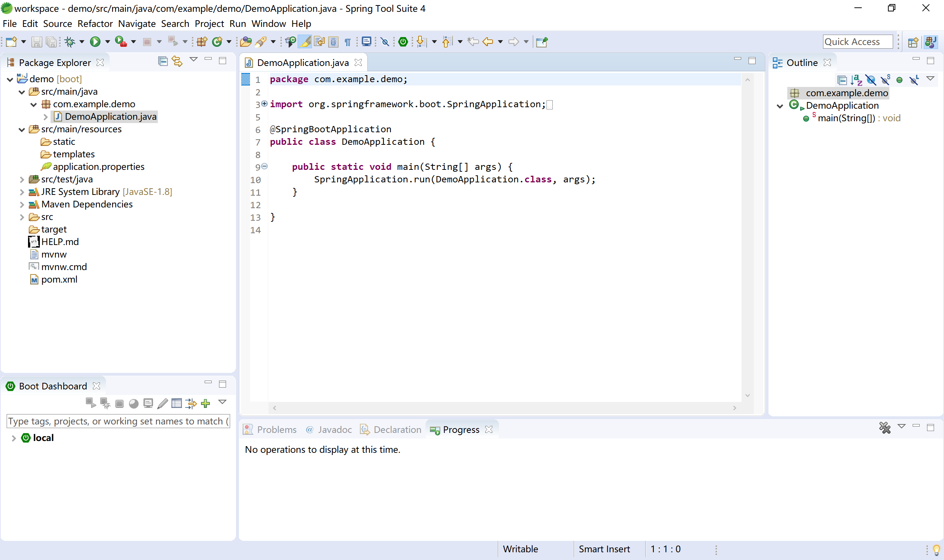Open pom.xml in Package Explorer
This screenshot has height=560, width=944.
pos(59,279)
